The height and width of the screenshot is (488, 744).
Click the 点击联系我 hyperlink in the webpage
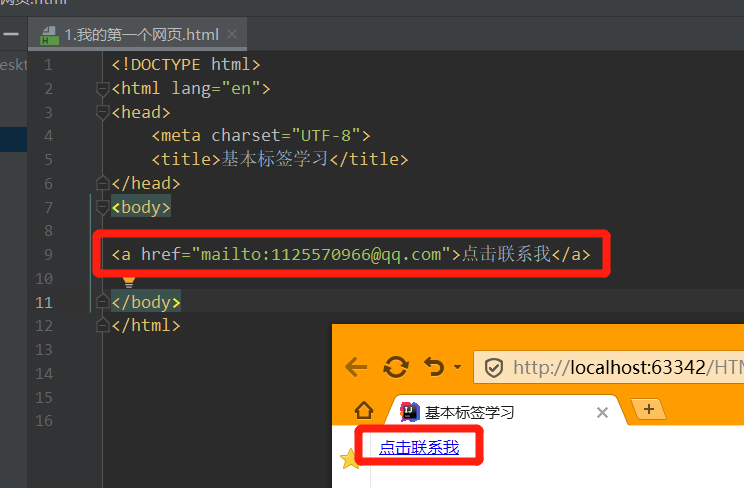pyautogui.click(x=419, y=448)
